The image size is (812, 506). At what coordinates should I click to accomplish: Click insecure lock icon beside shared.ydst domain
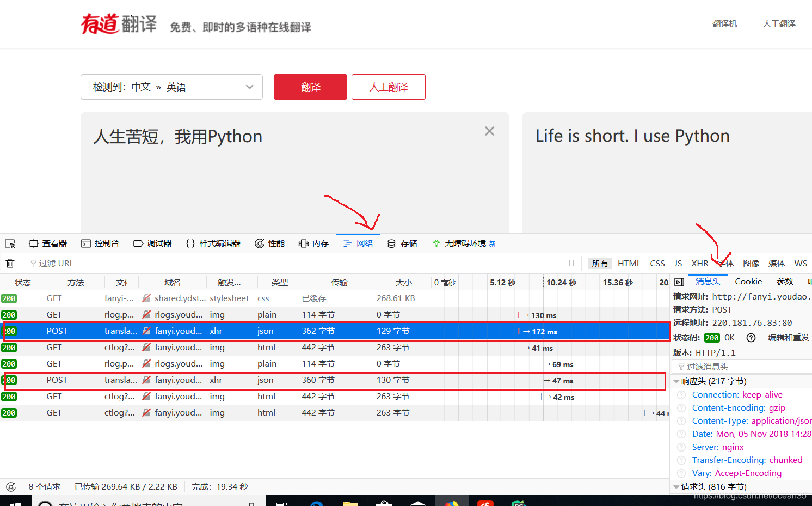(x=146, y=298)
